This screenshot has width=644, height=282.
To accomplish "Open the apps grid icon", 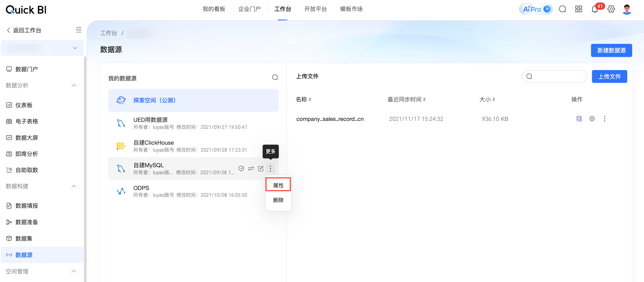I will pos(579,9).
